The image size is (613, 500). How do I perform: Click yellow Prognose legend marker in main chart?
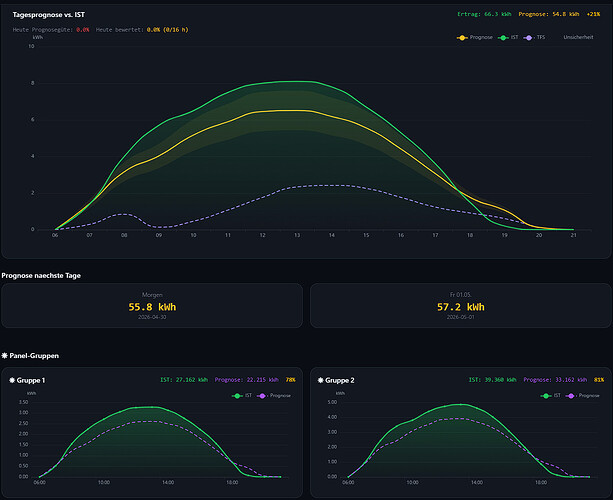click(462, 38)
